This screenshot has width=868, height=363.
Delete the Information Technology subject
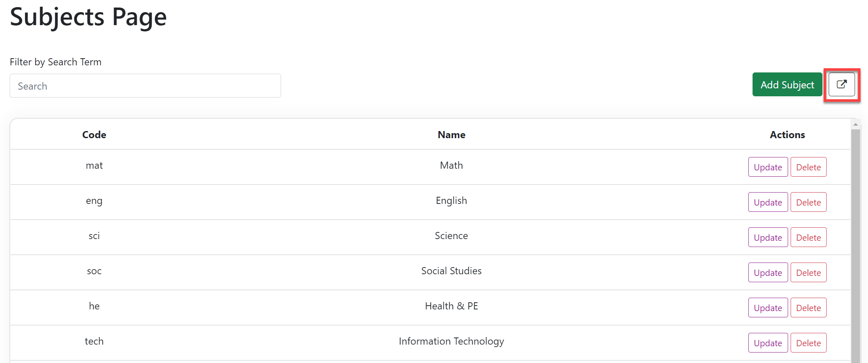click(x=808, y=343)
